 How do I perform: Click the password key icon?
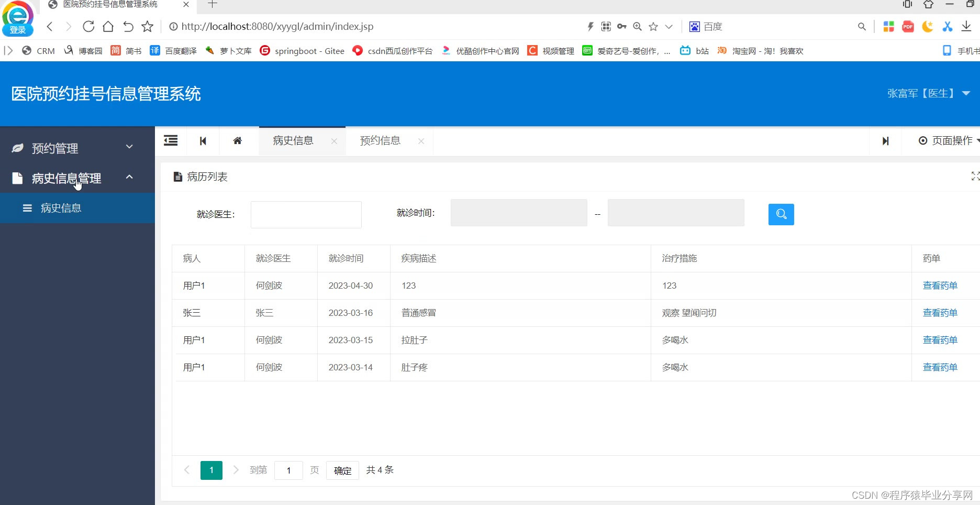622,26
